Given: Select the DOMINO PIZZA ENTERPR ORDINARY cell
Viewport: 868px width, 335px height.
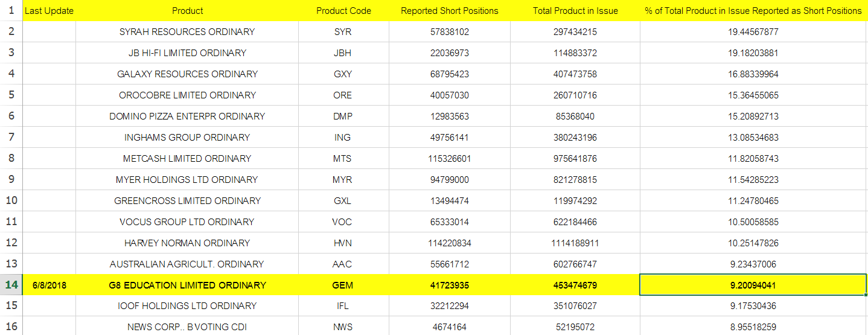Looking at the screenshot, I should click(187, 116).
